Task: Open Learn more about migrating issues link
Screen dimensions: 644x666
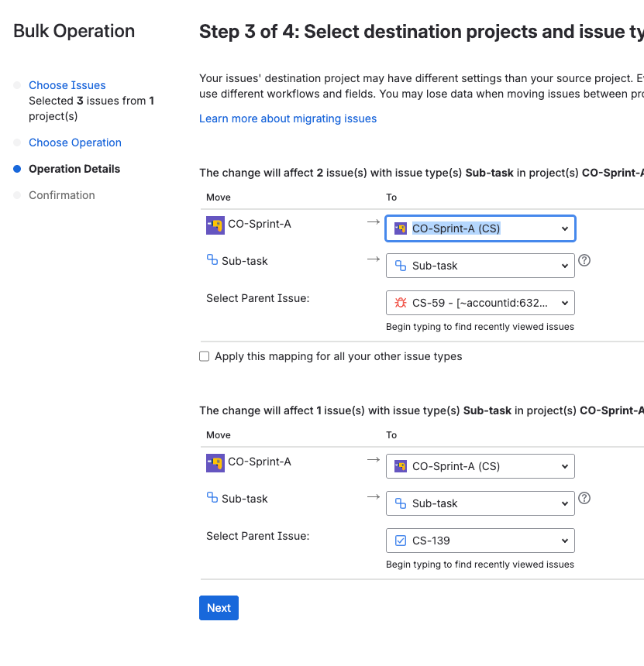Action: point(288,118)
